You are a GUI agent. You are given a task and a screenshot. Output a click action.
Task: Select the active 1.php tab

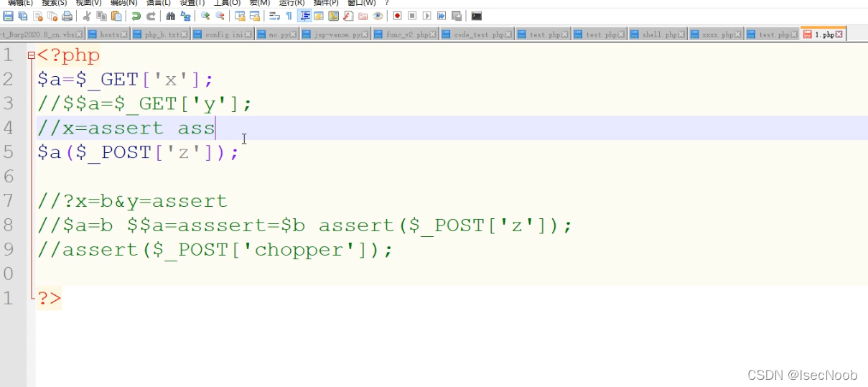click(x=823, y=34)
